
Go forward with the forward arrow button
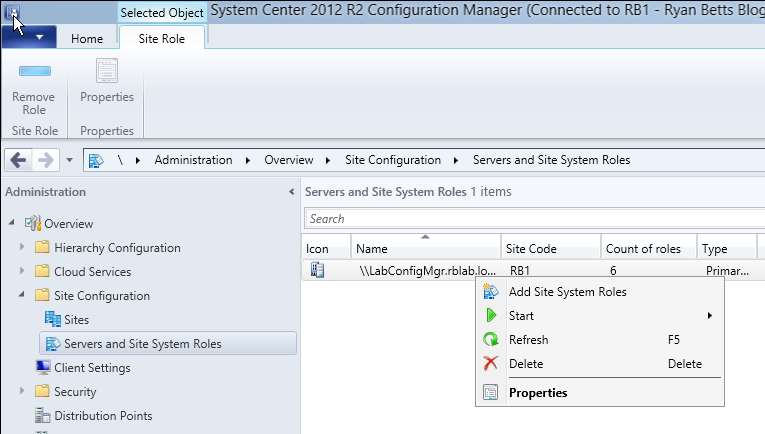pos(45,160)
